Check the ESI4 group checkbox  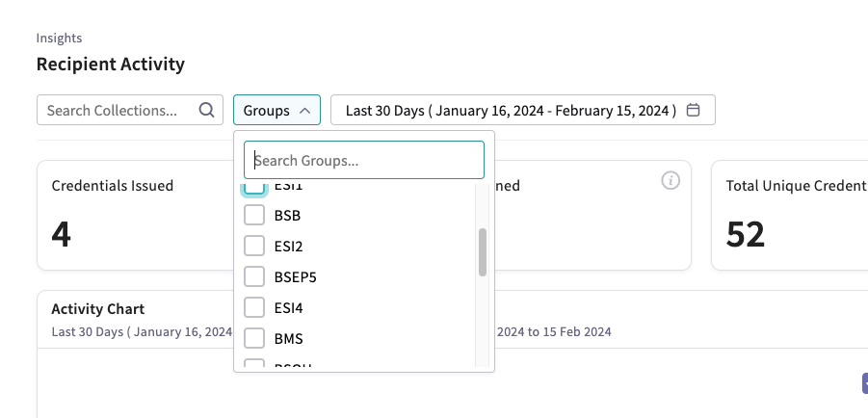coord(254,307)
